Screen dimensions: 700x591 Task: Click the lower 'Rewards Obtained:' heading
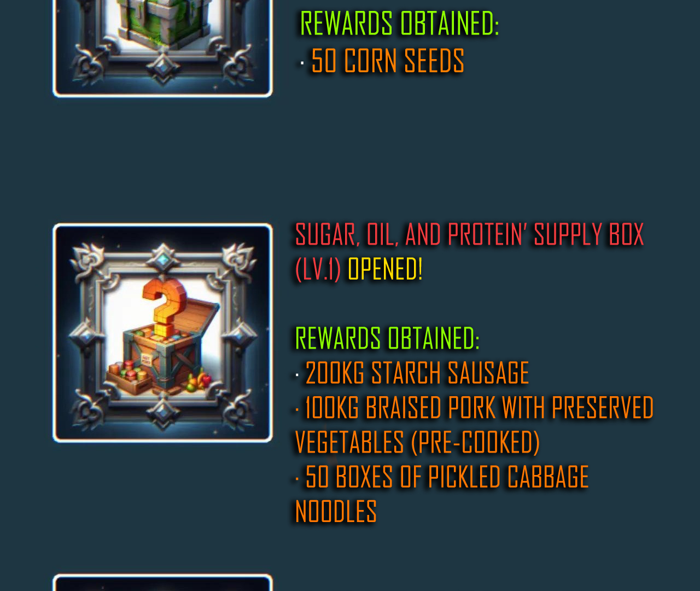387,338
